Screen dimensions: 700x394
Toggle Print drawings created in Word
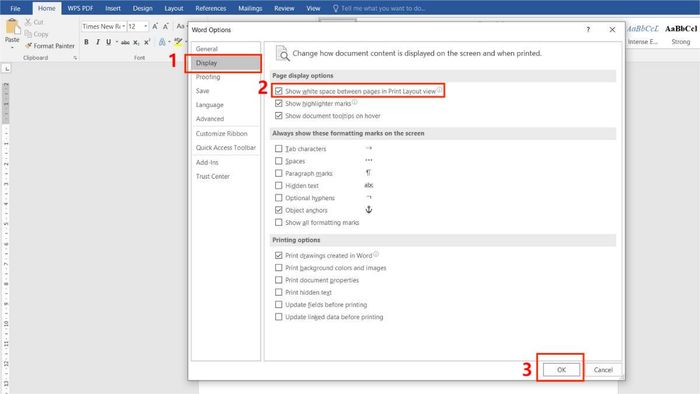(279, 255)
